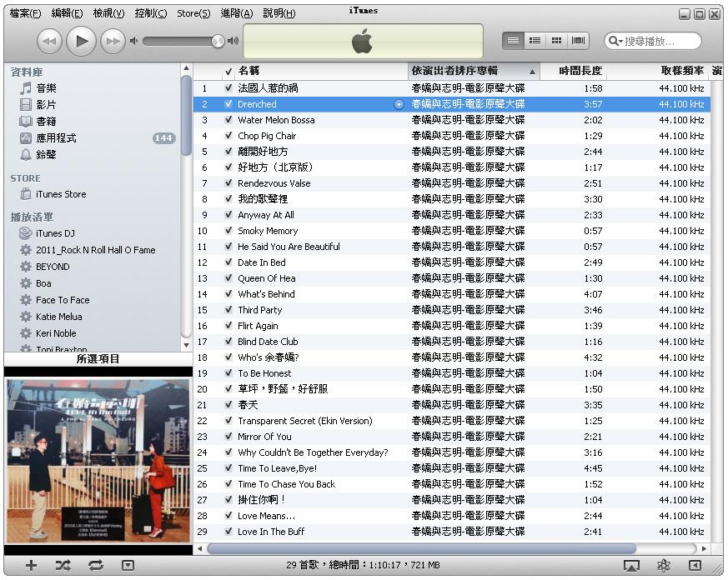Uncheck the Rendezvous Valse checkbox
The height and width of the screenshot is (580, 728).
[x=228, y=183]
